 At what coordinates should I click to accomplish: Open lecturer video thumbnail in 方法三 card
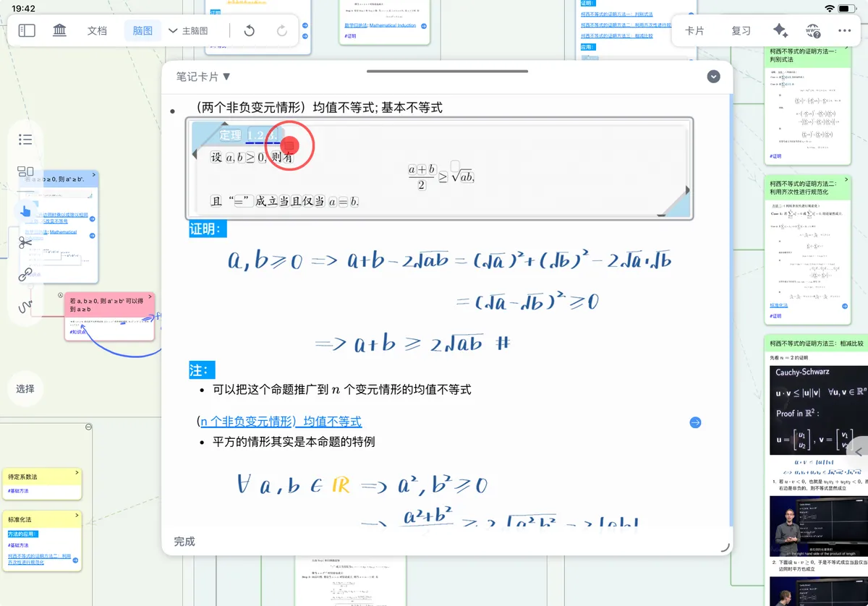[x=817, y=526]
